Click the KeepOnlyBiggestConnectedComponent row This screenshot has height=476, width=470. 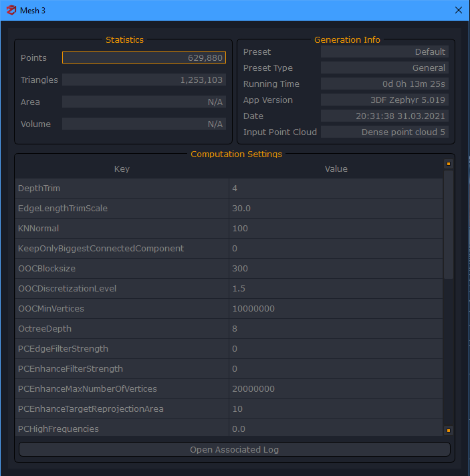[x=122, y=249]
